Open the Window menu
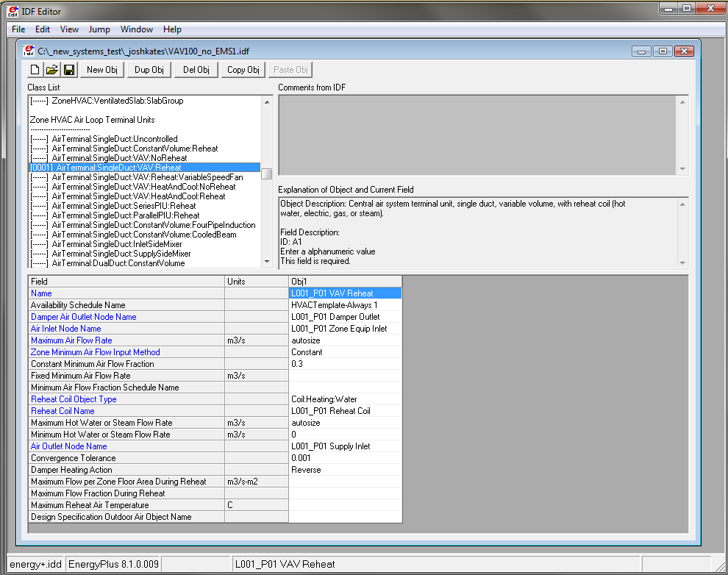This screenshot has width=728, height=575. click(137, 29)
